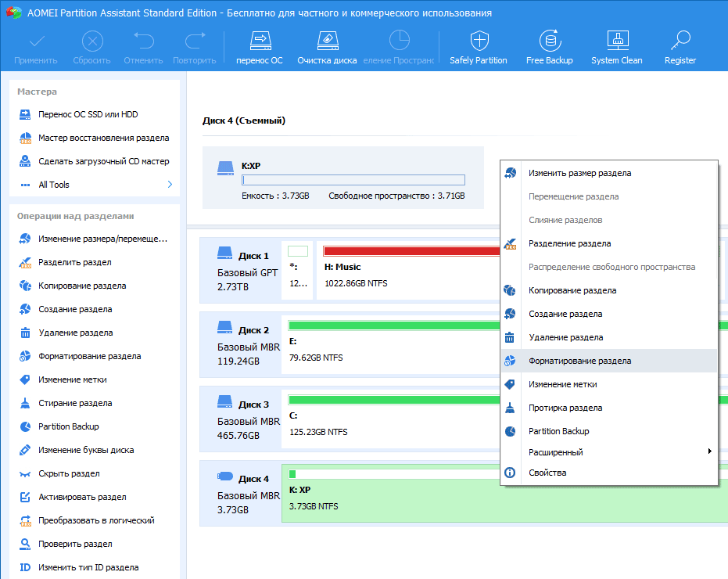Expand 'Расширенный' submenu arrow

709,451
